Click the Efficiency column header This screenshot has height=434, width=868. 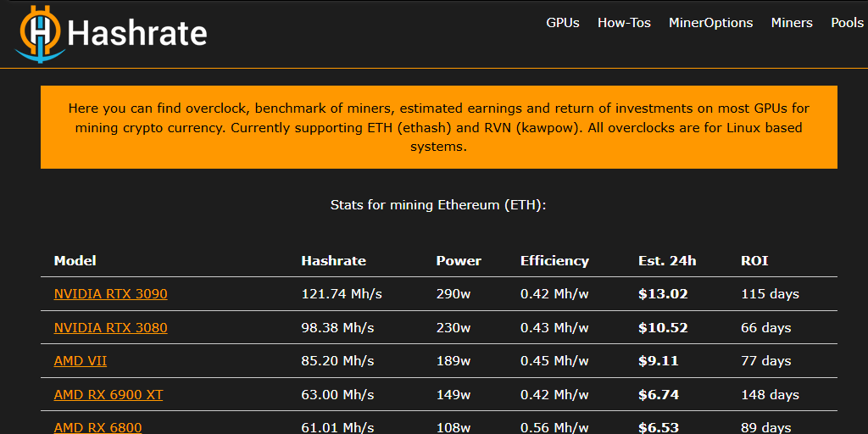(x=554, y=260)
